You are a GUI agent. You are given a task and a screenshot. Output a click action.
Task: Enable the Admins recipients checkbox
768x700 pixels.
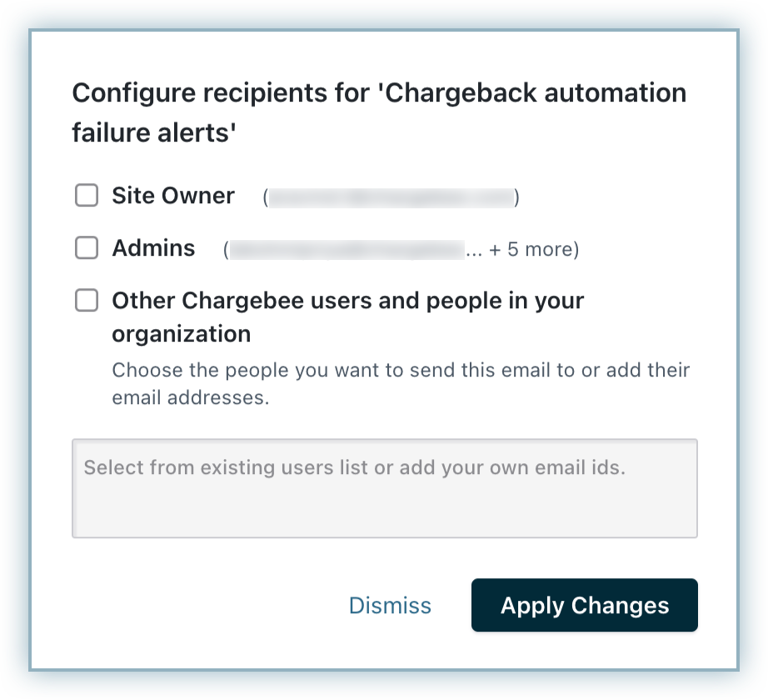point(87,248)
